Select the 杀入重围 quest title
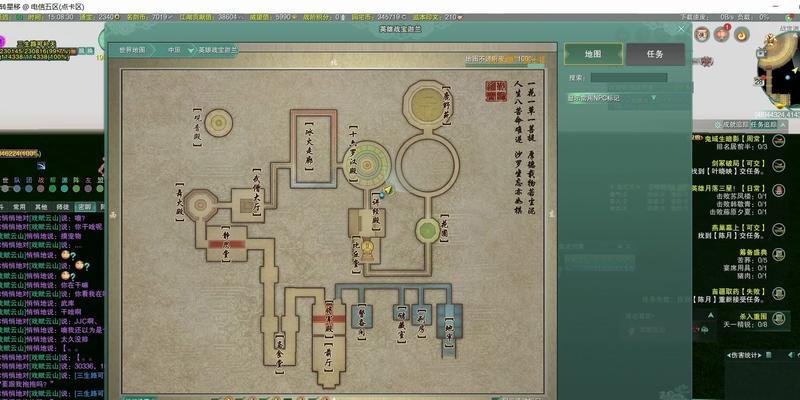This screenshot has width=800, height=400. click(753, 316)
